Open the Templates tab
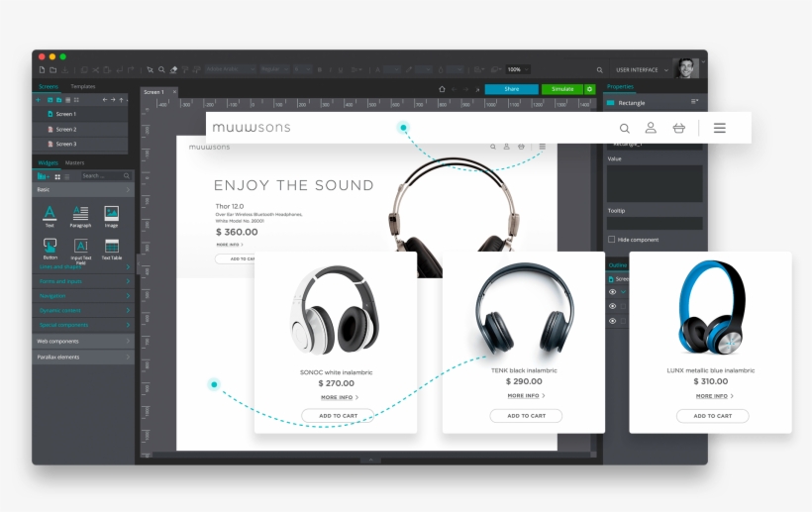 83,86
